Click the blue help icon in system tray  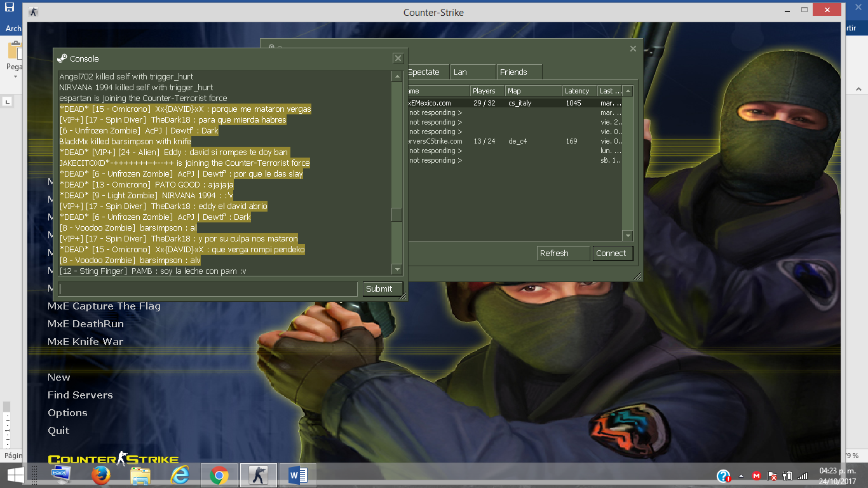(723, 475)
